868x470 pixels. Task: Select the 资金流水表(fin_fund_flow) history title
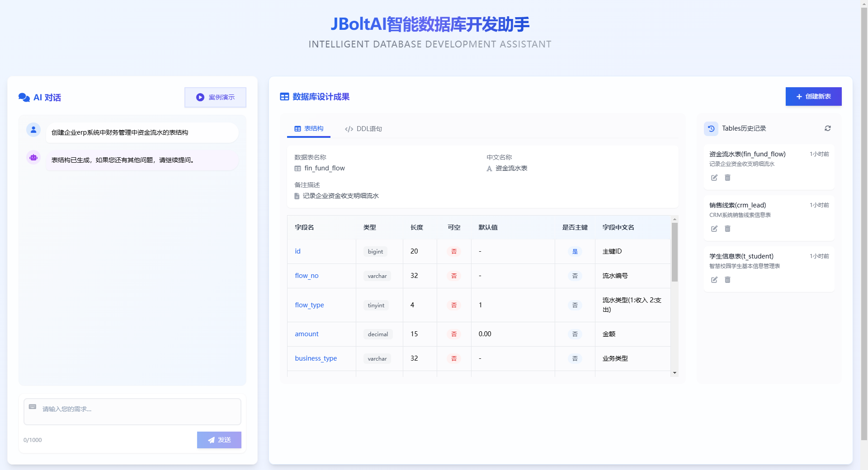pyautogui.click(x=747, y=154)
